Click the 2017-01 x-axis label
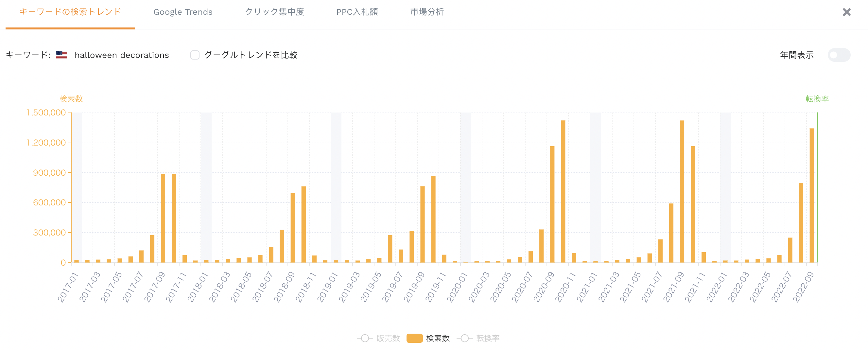 (68, 287)
